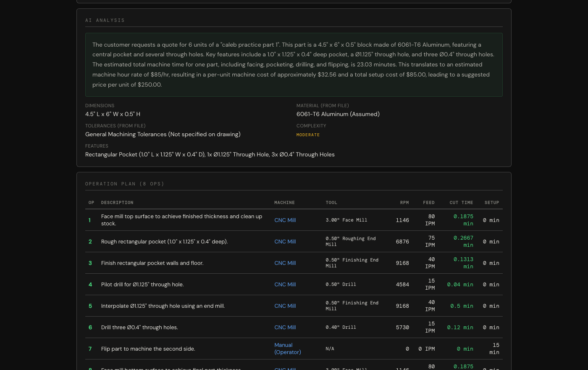The image size is (588, 370).
Task: Click RPM value 5730
Action: [402, 327]
